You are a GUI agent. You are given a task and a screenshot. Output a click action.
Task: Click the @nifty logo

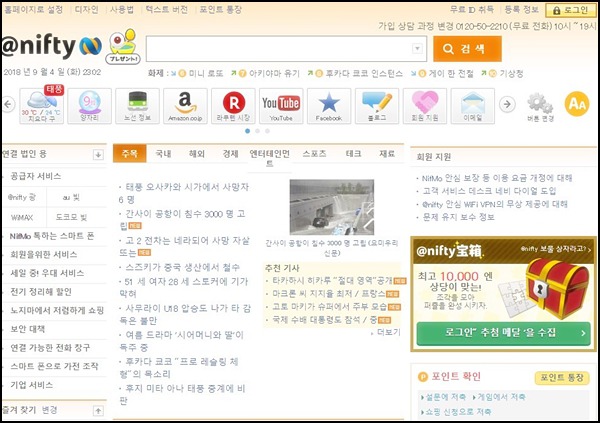coord(52,46)
